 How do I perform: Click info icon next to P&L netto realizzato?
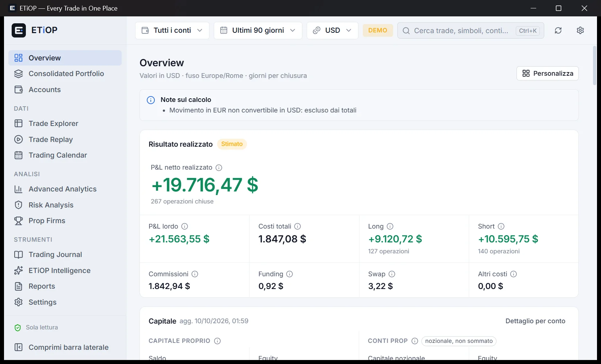[x=219, y=168]
